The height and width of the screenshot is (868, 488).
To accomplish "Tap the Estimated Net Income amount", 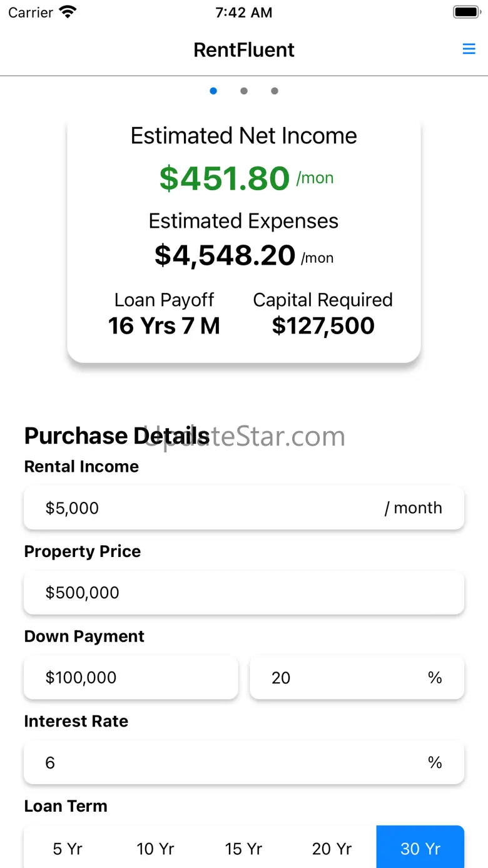I will tap(225, 178).
